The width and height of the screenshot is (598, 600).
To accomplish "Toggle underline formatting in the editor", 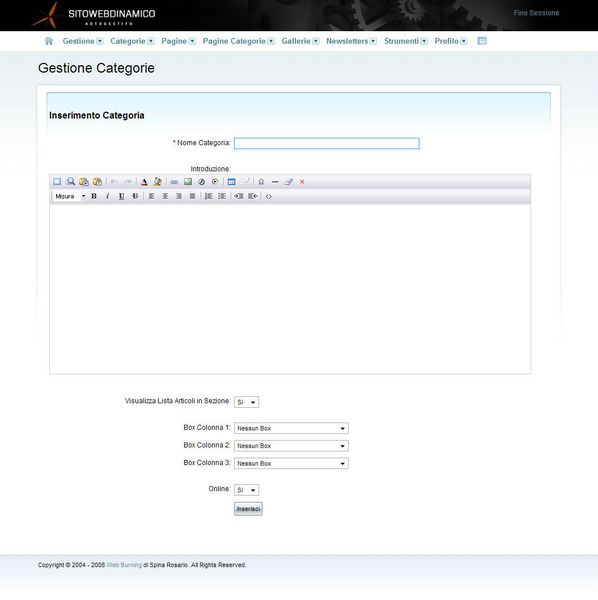I will (x=121, y=196).
